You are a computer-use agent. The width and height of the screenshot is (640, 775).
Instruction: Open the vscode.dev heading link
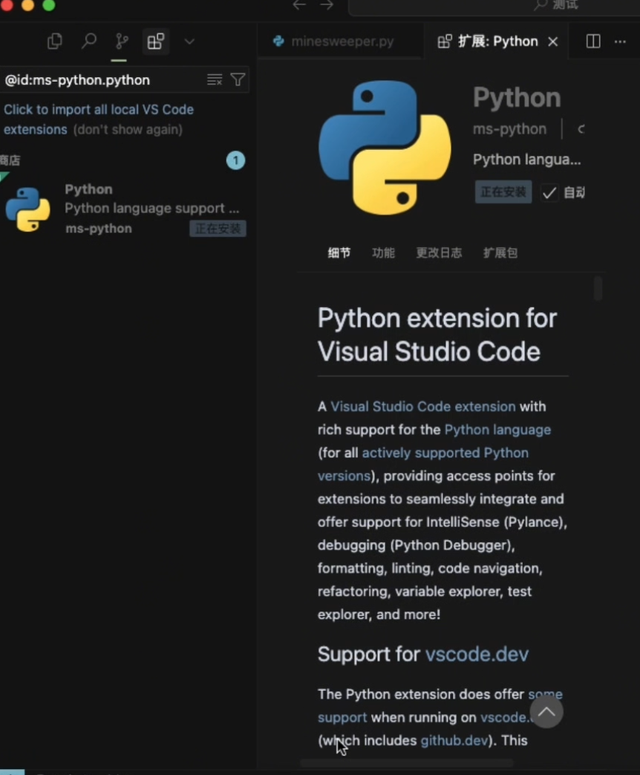[x=476, y=655]
